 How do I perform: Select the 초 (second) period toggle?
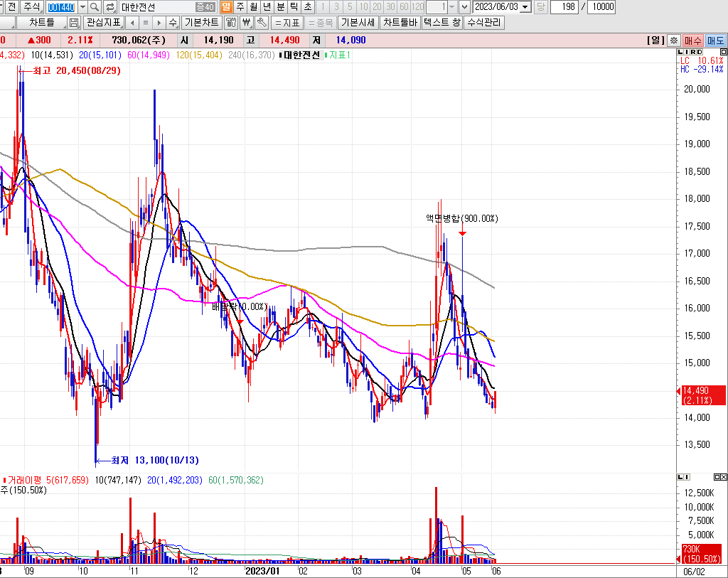coord(307,7)
